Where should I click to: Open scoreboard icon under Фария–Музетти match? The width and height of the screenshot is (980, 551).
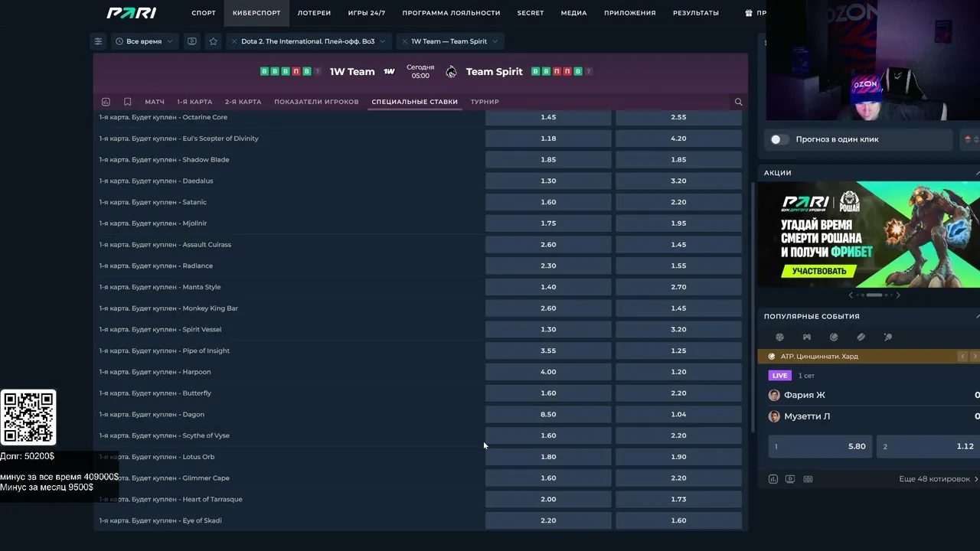[x=808, y=479]
